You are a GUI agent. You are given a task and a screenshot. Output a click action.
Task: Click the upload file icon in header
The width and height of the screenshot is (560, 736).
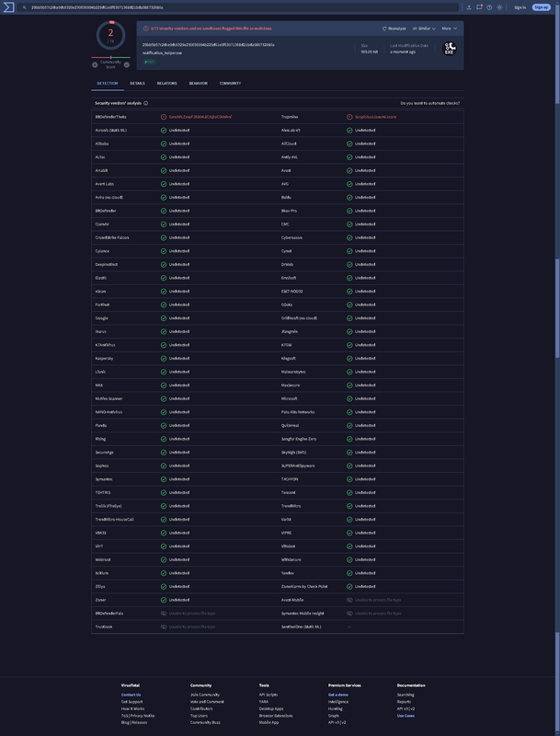(469, 7)
